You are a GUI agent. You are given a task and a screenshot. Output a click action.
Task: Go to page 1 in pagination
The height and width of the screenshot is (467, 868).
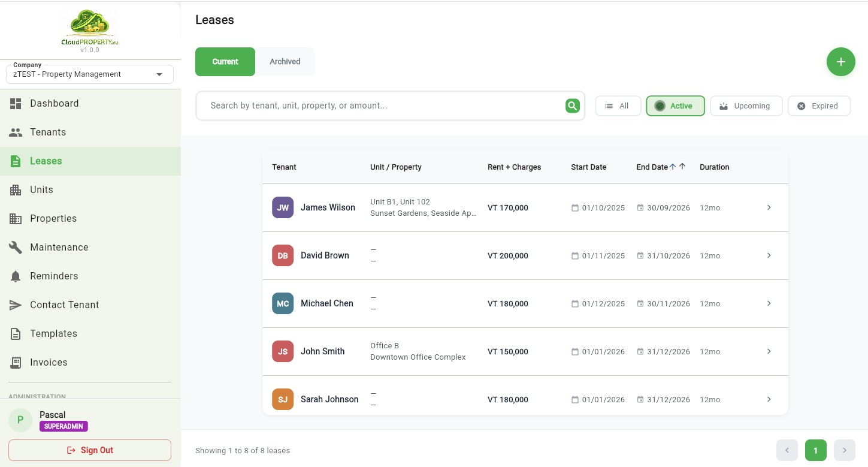[x=815, y=450]
